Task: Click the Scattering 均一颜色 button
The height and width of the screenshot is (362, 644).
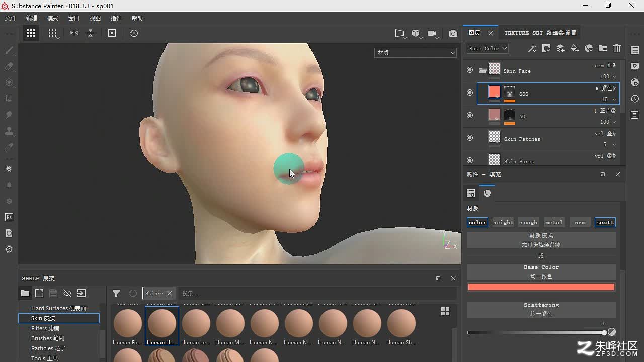Action: tap(541, 309)
